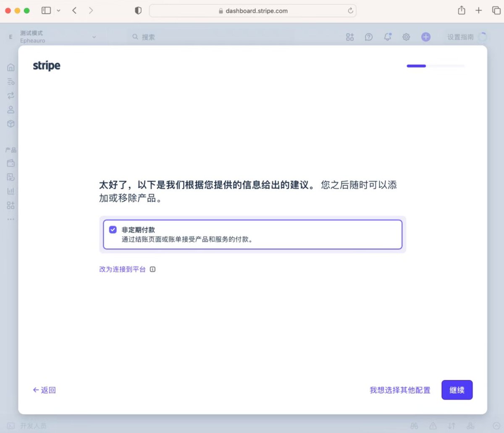Screen dimensions: 504x433
Task: Open the apps grid icon in header
Action: [350, 37]
